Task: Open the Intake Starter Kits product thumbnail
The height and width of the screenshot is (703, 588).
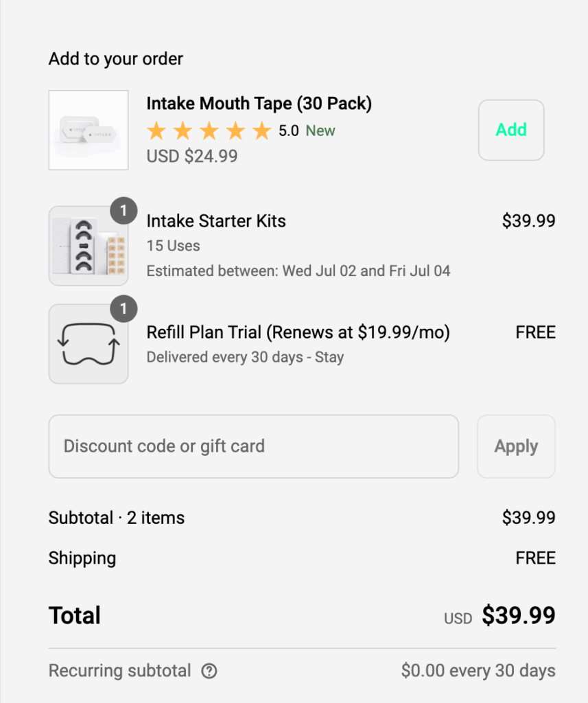Action: pyautogui.click(x=89, y=246)
